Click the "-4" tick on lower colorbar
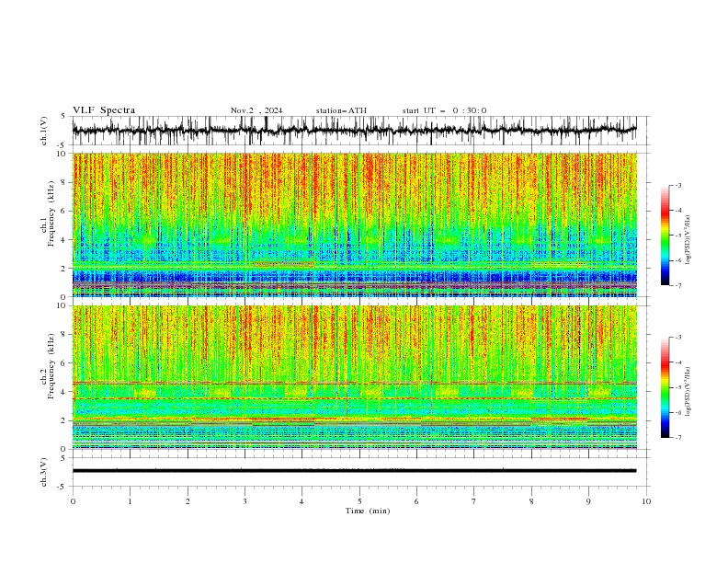This screenshot has height=563, width=728. pyautogui.click(x=678, y=362)
